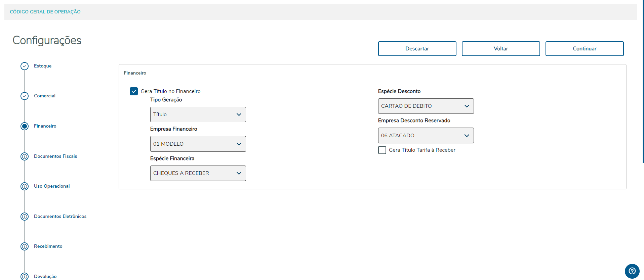
Task: Expand the Espécie Desconto dropdown
Action: tap(426, 106)
